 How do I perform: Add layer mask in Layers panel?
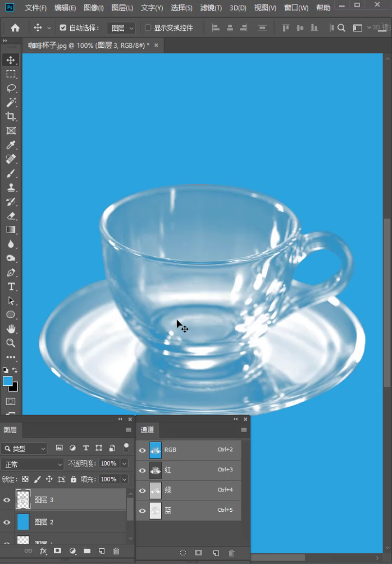[x=57, y=551]
